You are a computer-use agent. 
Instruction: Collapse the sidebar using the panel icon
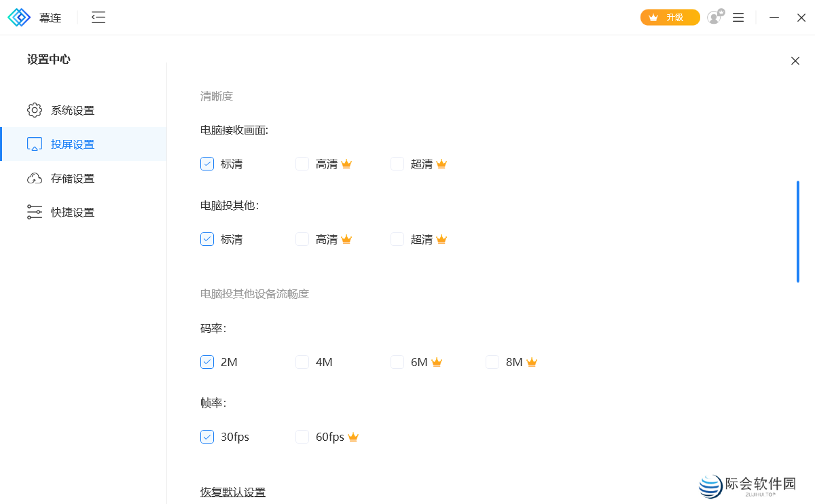pos(98,18)
